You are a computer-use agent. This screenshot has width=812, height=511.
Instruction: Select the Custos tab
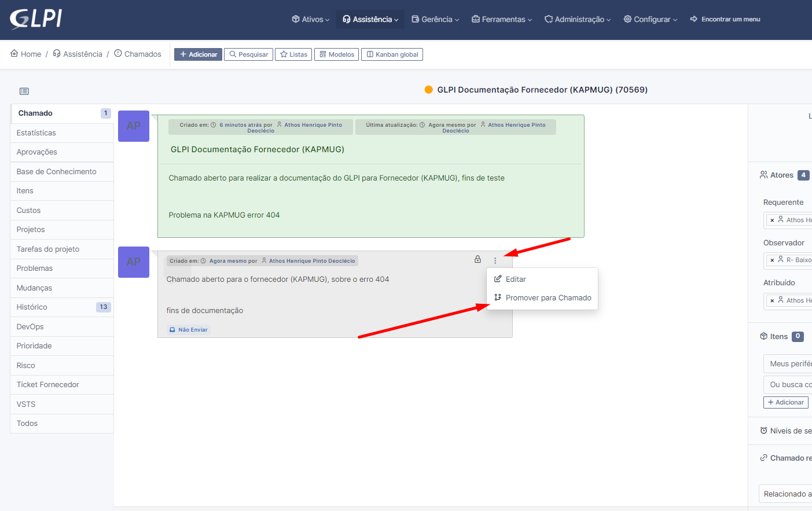coord(62,211)
